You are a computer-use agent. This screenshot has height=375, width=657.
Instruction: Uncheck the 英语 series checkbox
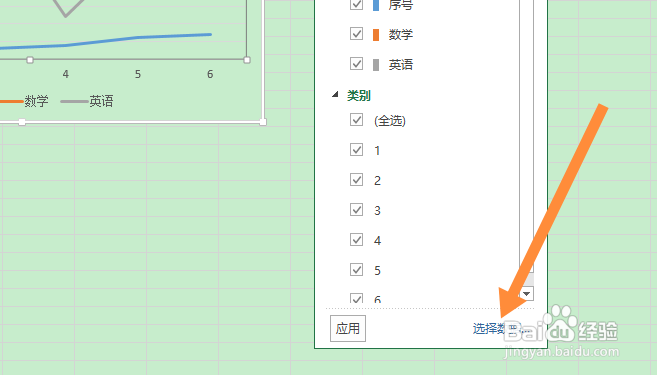pos(357,64)
